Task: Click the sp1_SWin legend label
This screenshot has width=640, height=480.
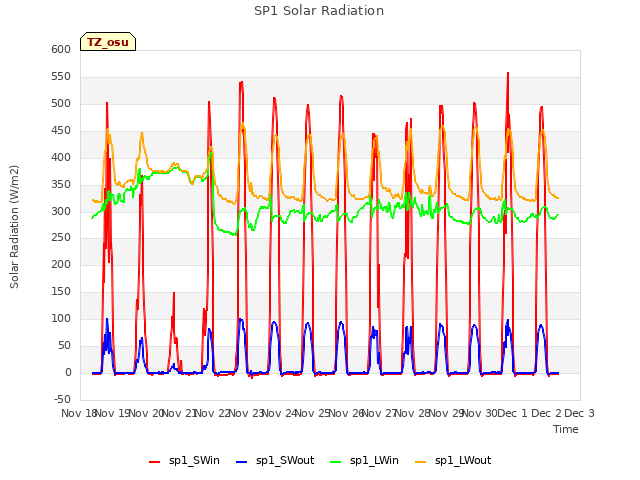Action: tap(194, 461)
